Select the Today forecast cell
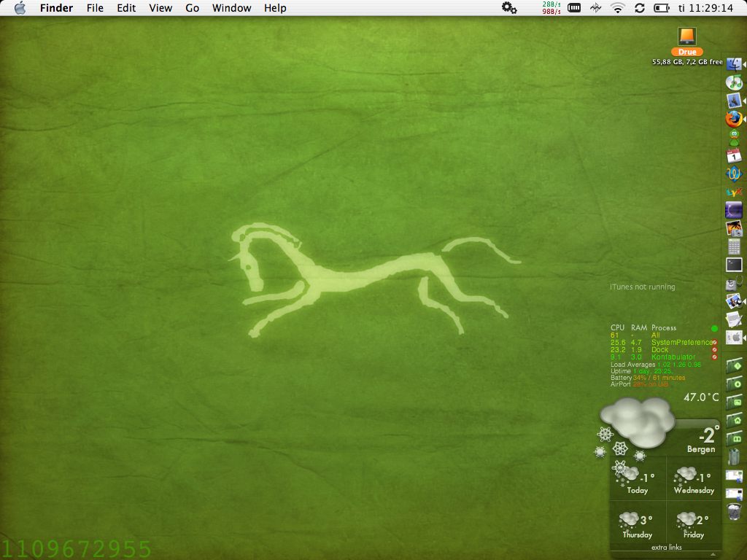The image size is (747, 560). pos(638,480)
